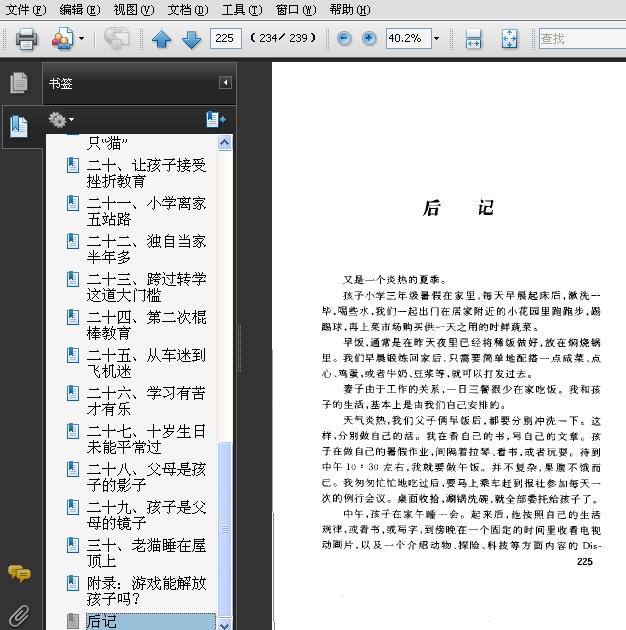Screen dimensions: 626x630
Task: Open the 窗口(W) menu
Action: (x=296, y=10)
